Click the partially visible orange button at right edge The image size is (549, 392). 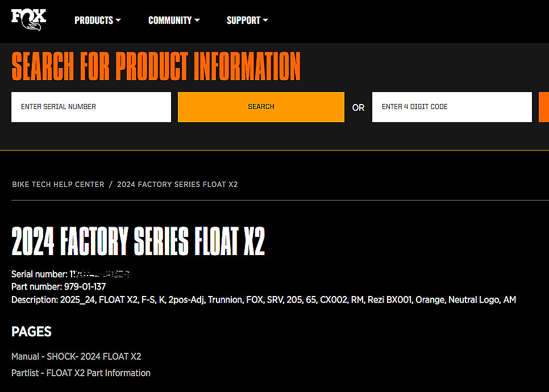click(544, 107)
